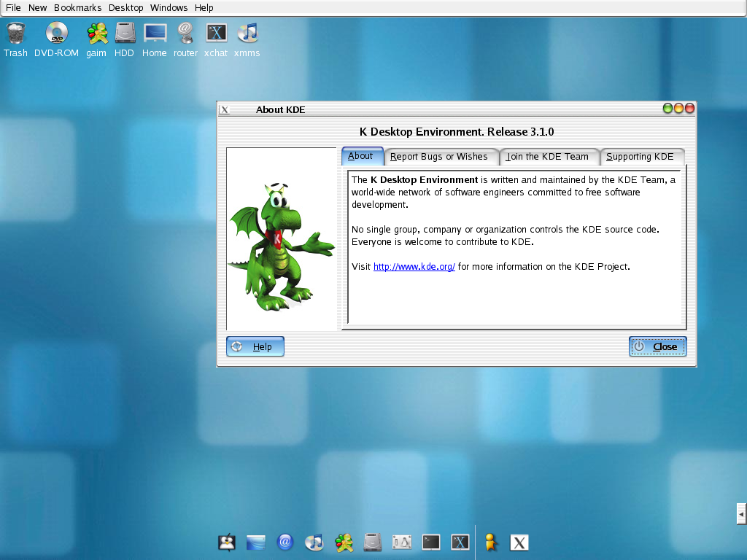The width and height of the screenshot is (747, 560).
Task: Click the blue window icon in the dock
Action: (256, 542)
